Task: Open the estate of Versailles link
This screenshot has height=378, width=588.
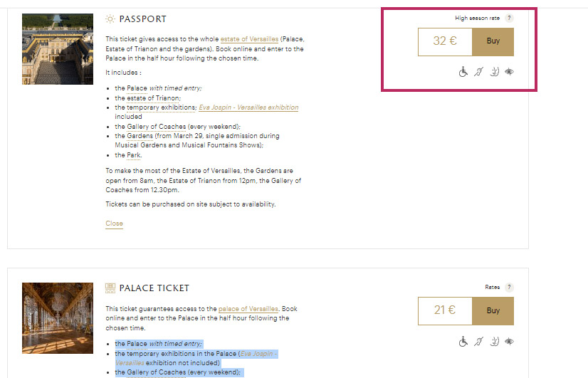Action: point(249,38)
